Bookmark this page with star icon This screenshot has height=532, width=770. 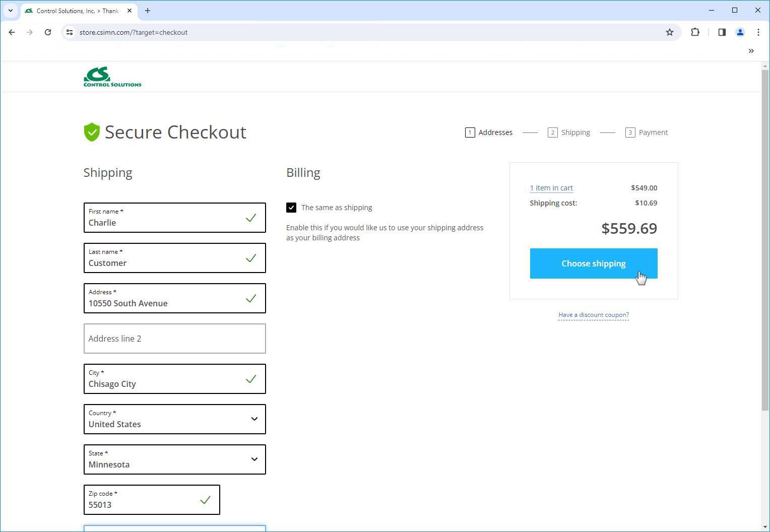point(669,32)
